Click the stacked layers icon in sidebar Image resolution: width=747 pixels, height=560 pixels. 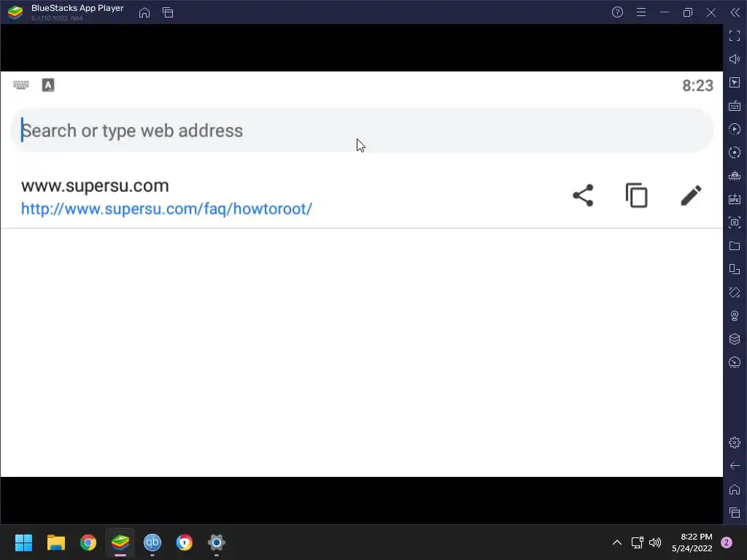[x=735, y=339]
